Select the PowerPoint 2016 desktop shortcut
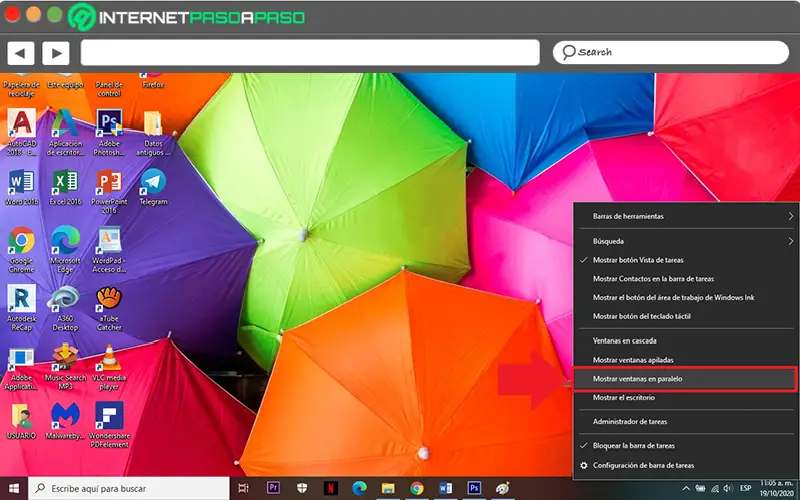Viewport: 800px width, 500px height. tap(109, 191)
